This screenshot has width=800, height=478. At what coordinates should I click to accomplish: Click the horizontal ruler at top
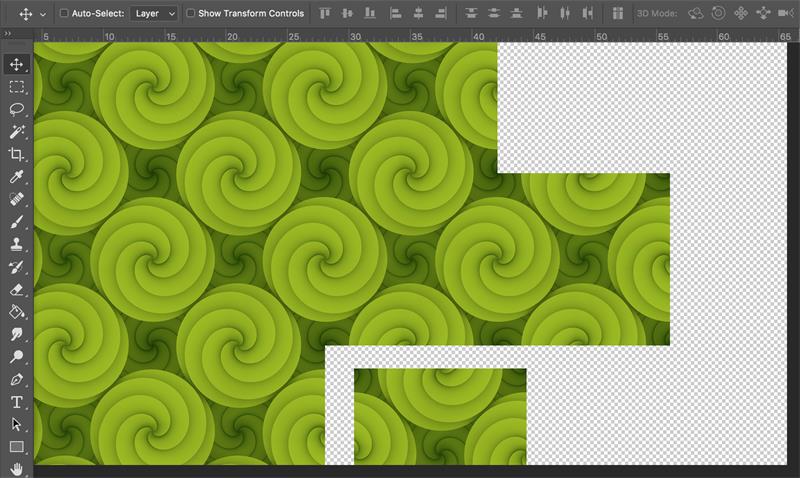(400, 35)
